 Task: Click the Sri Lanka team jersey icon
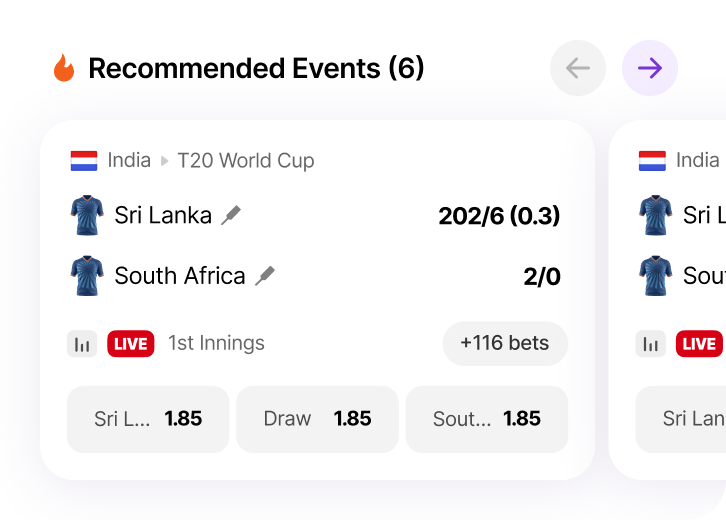click(87, 215)
